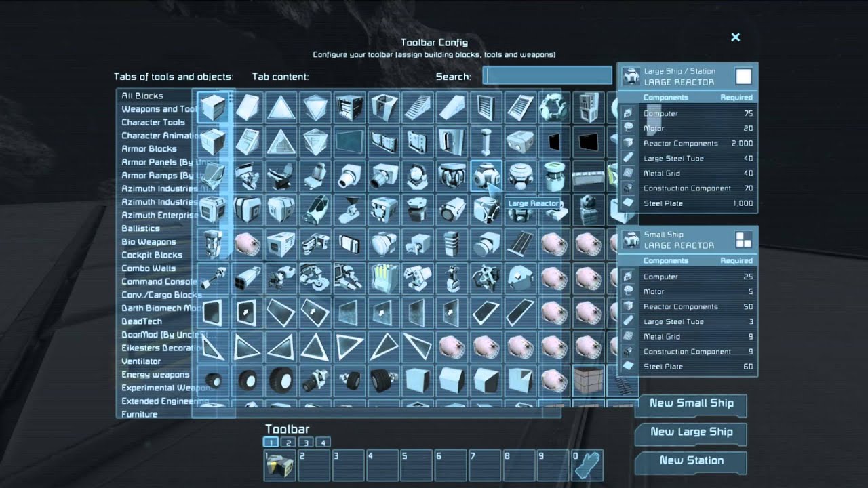868x488 pixels.
Task: Select the smallest wheel block
Action: (213, 381)
